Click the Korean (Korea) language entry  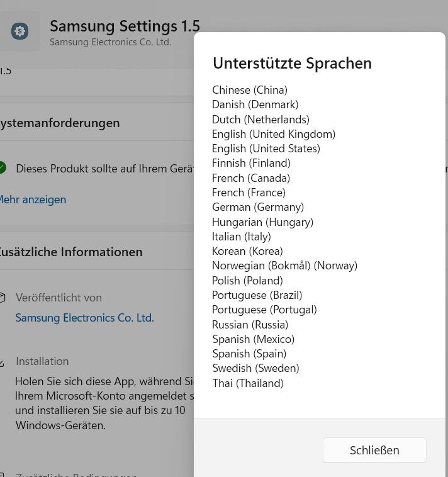pyautogui.click(x=247, y=251)
